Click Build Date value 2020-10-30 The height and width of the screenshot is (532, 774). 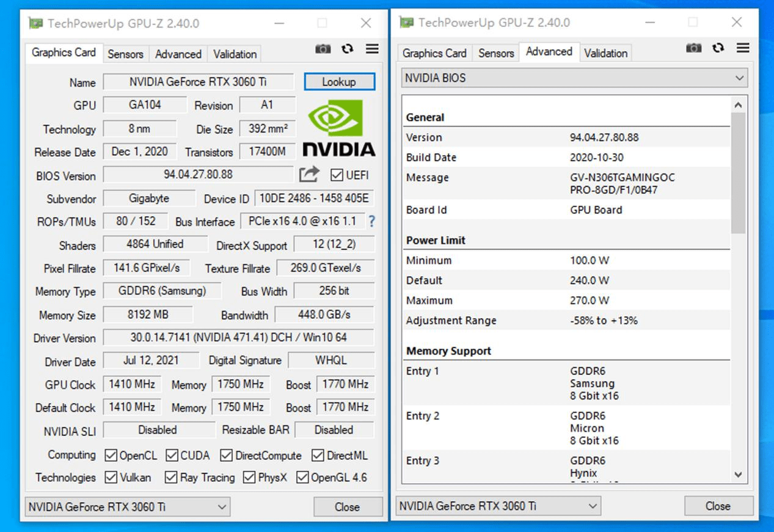point(597,158)
